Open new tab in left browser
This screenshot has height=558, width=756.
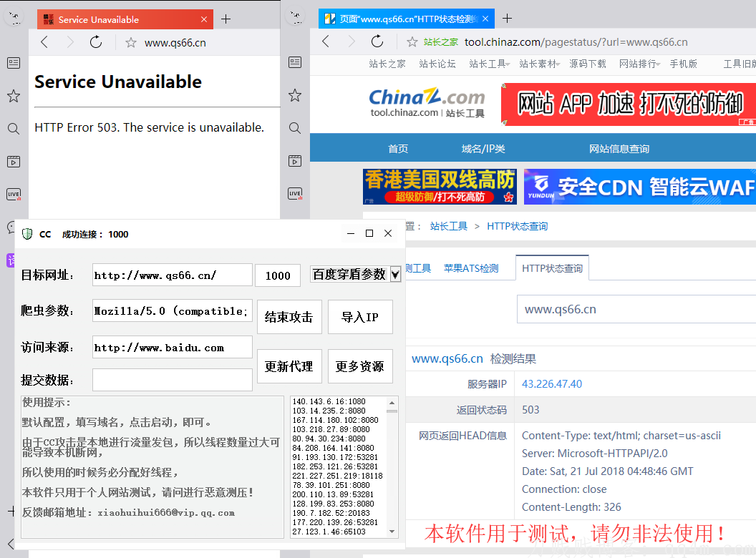(x=226, y=19)
